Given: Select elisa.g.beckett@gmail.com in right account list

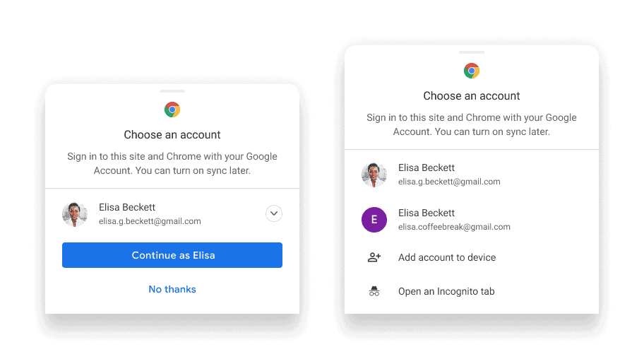Looking at the screenshot, I should (x=472, y=175).
